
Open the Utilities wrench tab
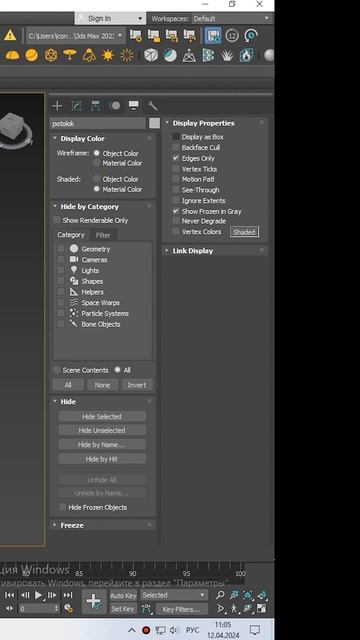coord(153,106)
